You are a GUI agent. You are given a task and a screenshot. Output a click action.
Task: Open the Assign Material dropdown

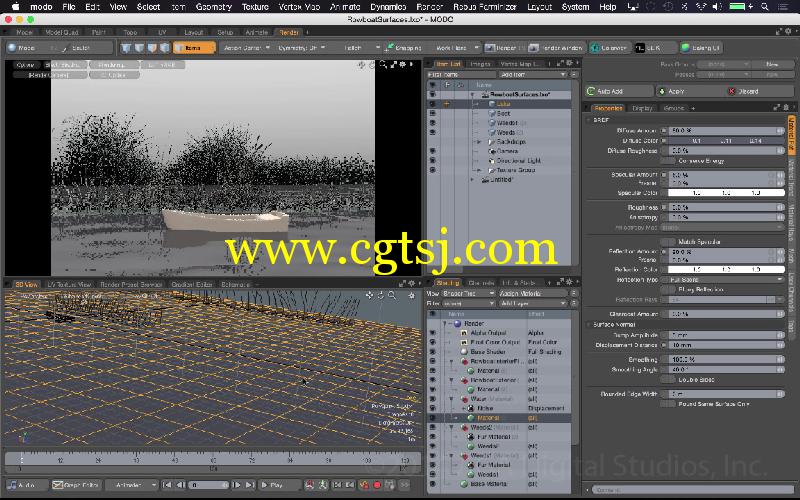point(533,293)
